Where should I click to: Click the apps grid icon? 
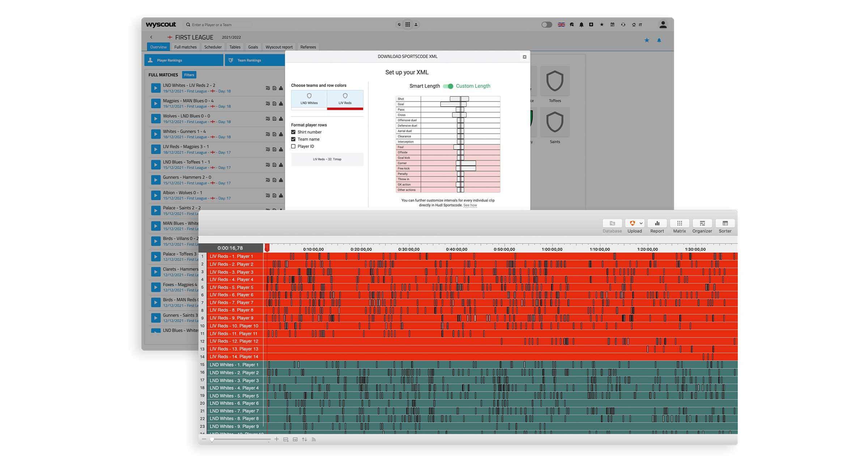pyautogui.click(x=408, y=25)
